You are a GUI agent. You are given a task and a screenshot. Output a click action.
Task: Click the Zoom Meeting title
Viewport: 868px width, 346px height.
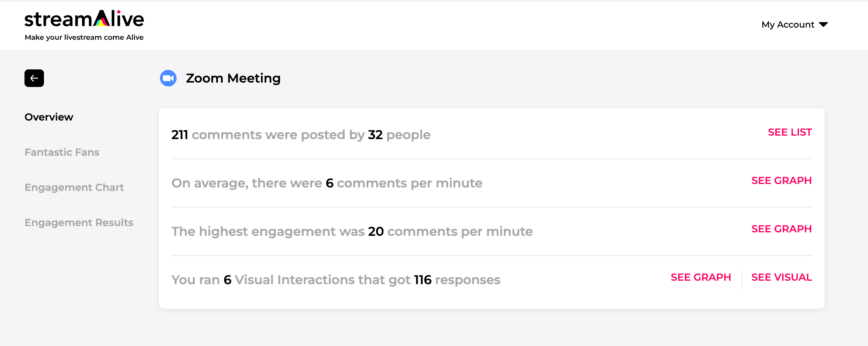point(233,78)
